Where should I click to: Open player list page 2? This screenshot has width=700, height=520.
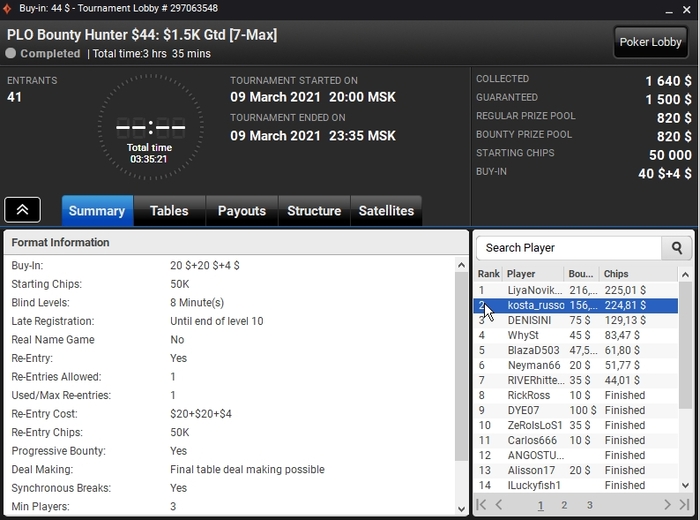click(564, 505)
